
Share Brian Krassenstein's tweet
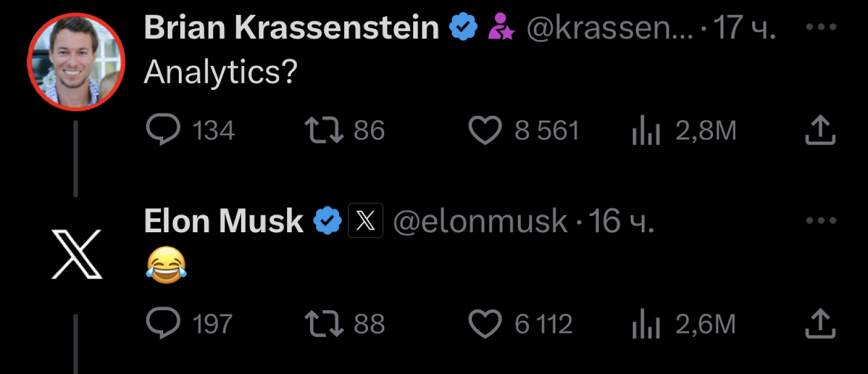pos(821,131)
